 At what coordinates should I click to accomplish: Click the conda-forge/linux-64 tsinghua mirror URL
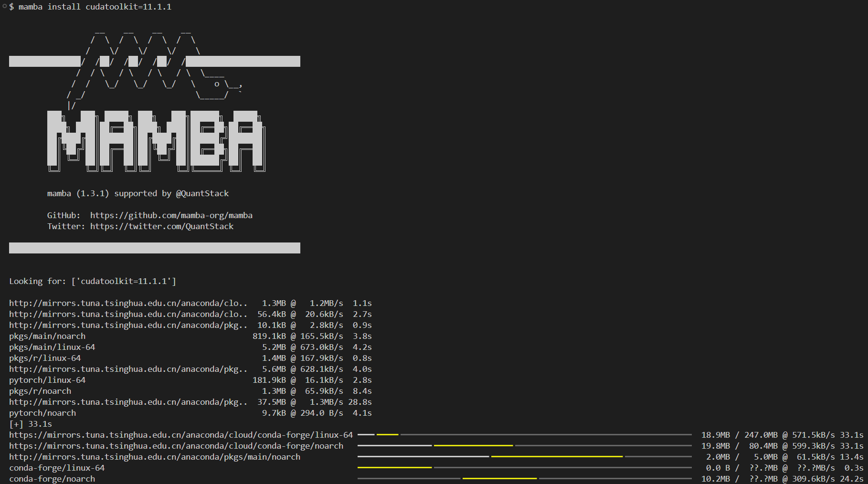(x=181, y=435)
